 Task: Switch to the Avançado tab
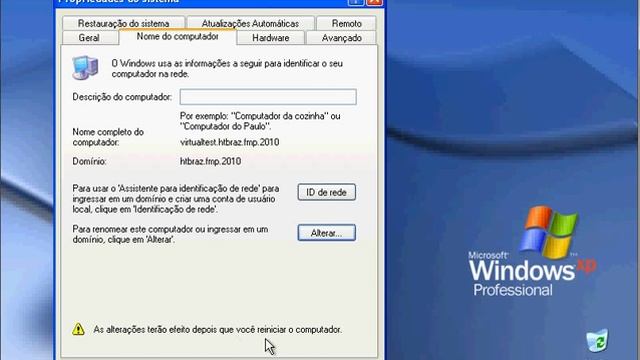tap(341, 38)
